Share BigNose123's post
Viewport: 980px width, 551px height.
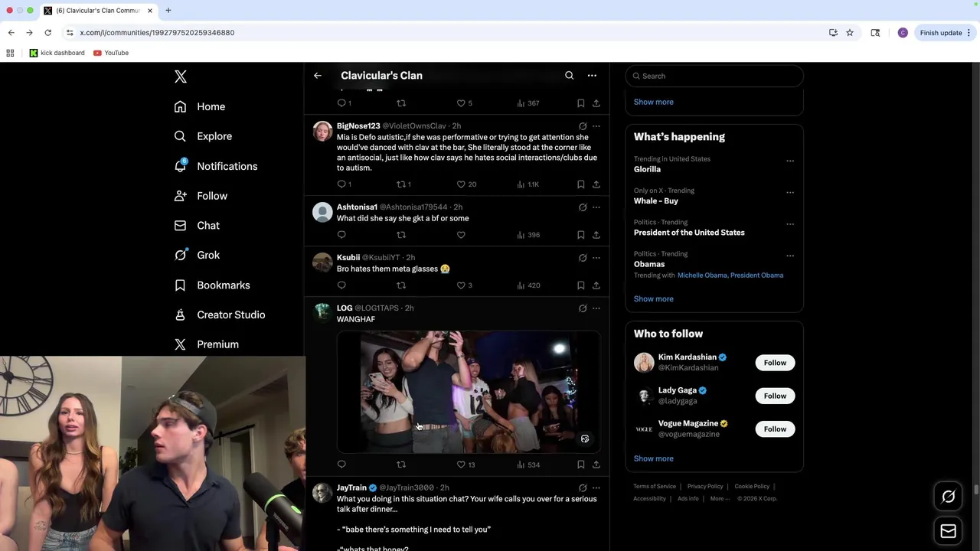596,184
